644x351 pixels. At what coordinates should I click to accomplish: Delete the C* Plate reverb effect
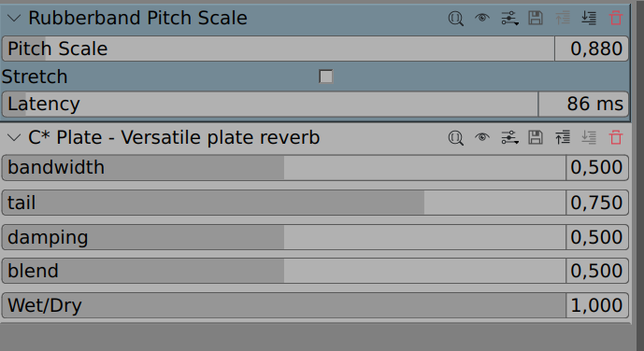[x=616, y=137]
